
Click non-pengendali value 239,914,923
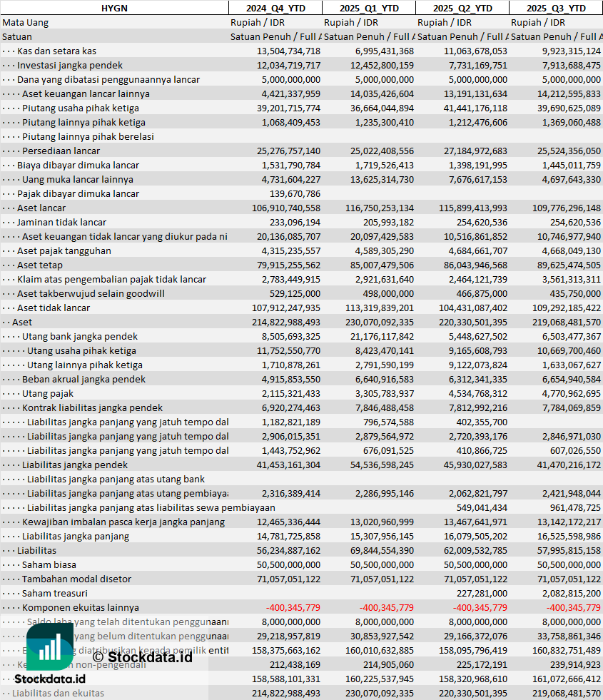coord(576,665)
